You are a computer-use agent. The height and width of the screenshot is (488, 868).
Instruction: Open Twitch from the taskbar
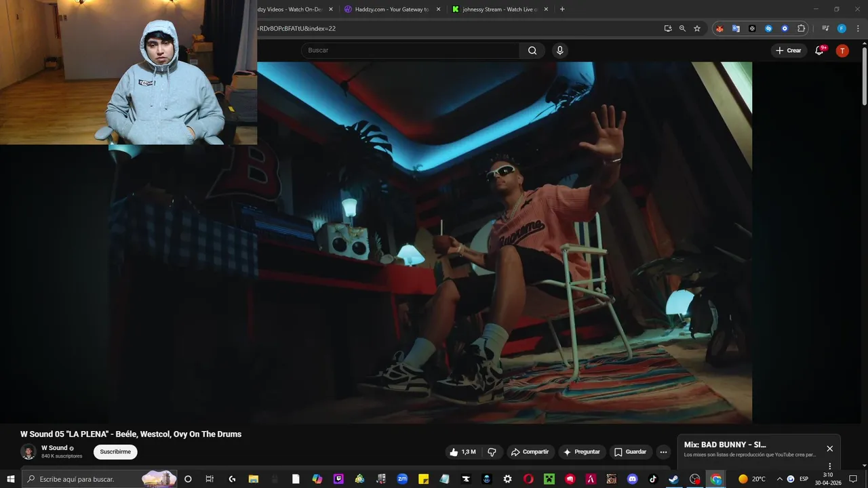point(338,479)
